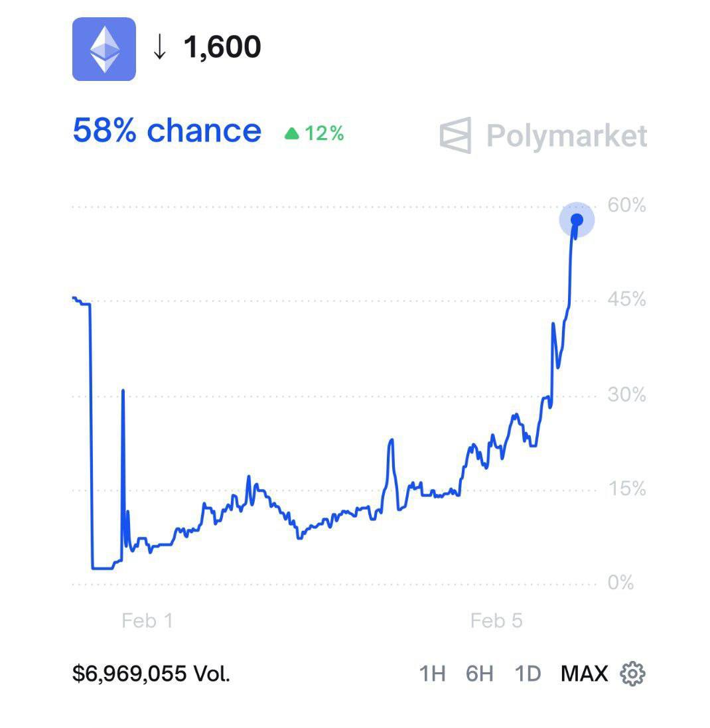
Task: Enable the MAX chart range
Action: click(x=584, y=674)
